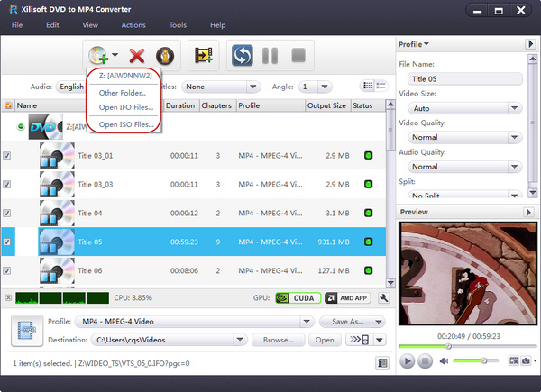Click the profile filmstrip icon at bottom left

[x=27, y=331]
